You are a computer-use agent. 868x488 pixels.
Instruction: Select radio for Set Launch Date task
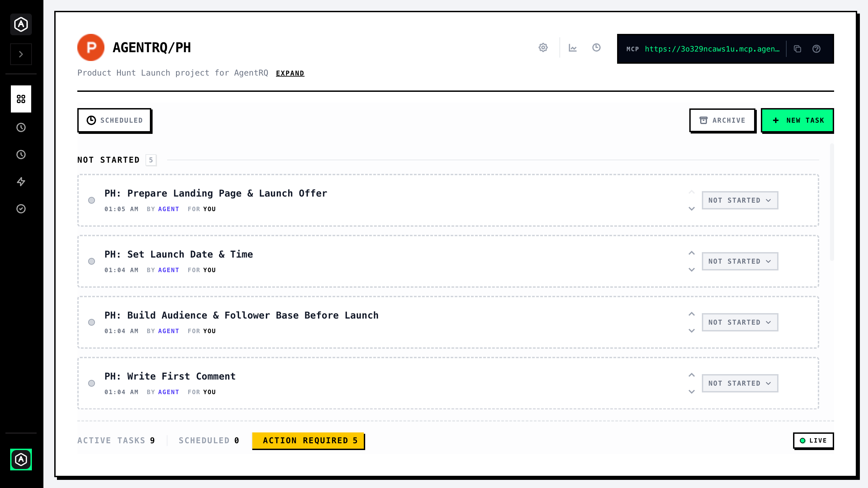pyautogui.click(x=92, y=261)
